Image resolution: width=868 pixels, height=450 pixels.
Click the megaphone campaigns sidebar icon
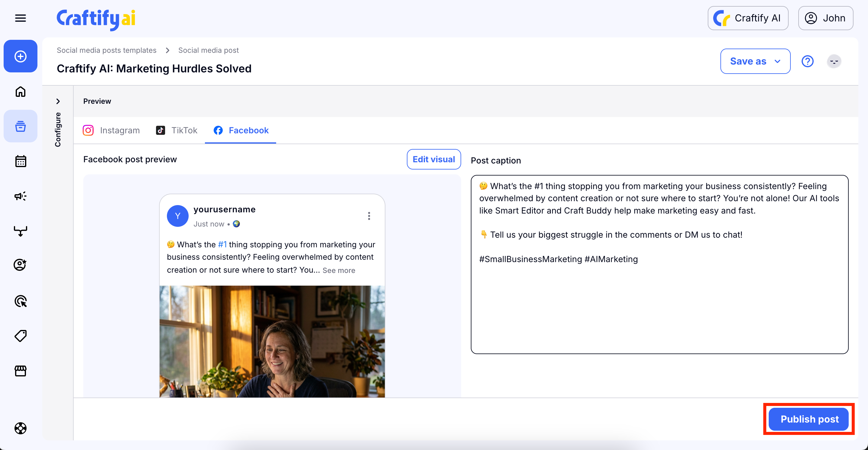pyautogui.click(x=20, y=196)
